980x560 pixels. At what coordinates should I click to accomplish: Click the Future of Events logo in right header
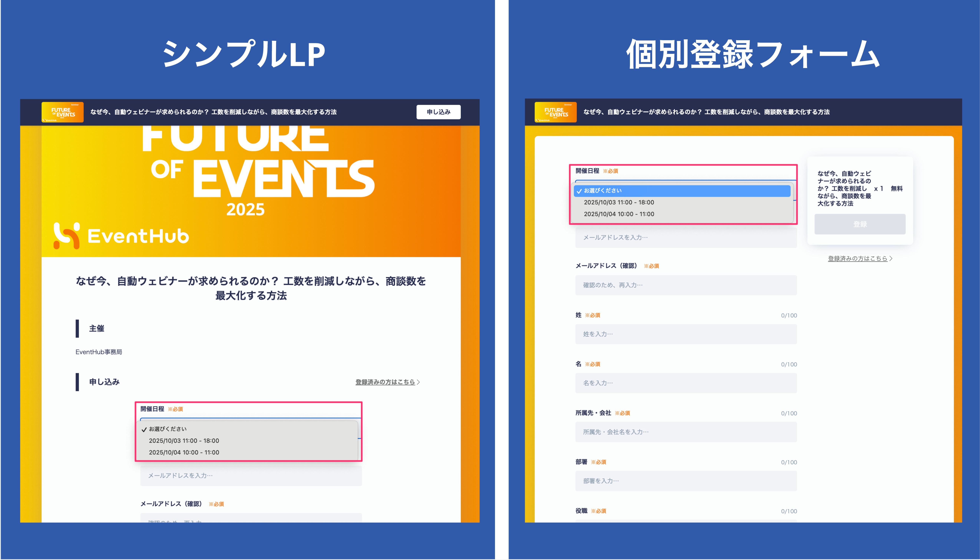[555, 112]
